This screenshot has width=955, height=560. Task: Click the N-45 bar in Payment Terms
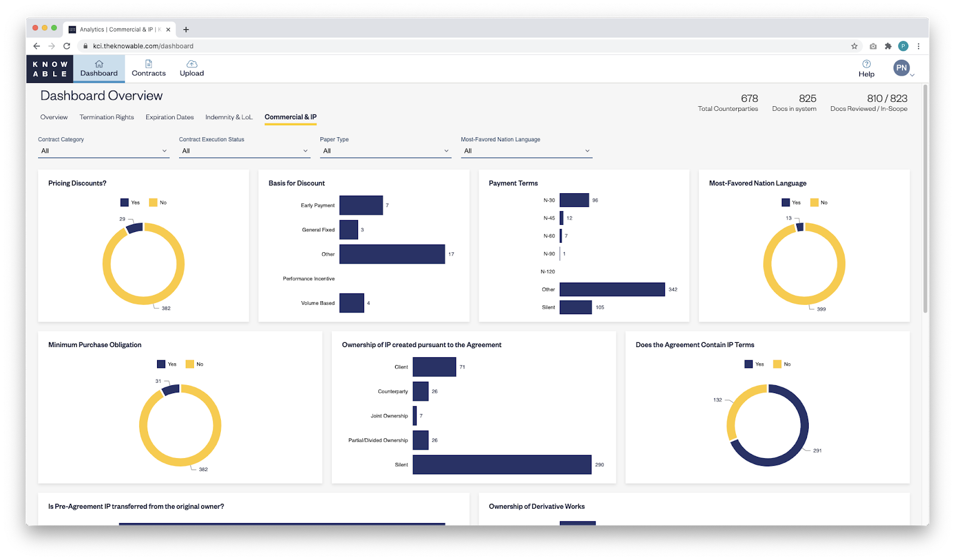pos(562,218)
